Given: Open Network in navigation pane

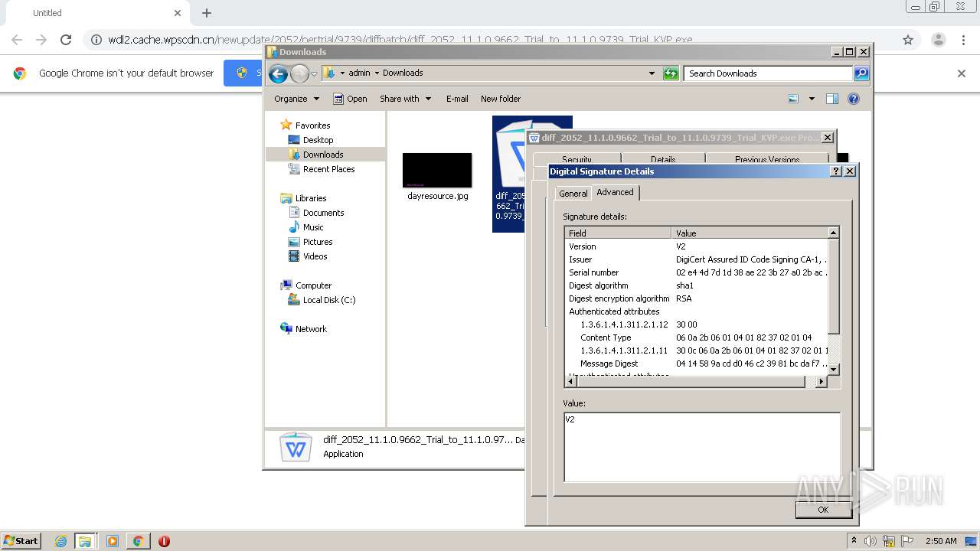Looking at the screenshot, I should pos(311,329).
